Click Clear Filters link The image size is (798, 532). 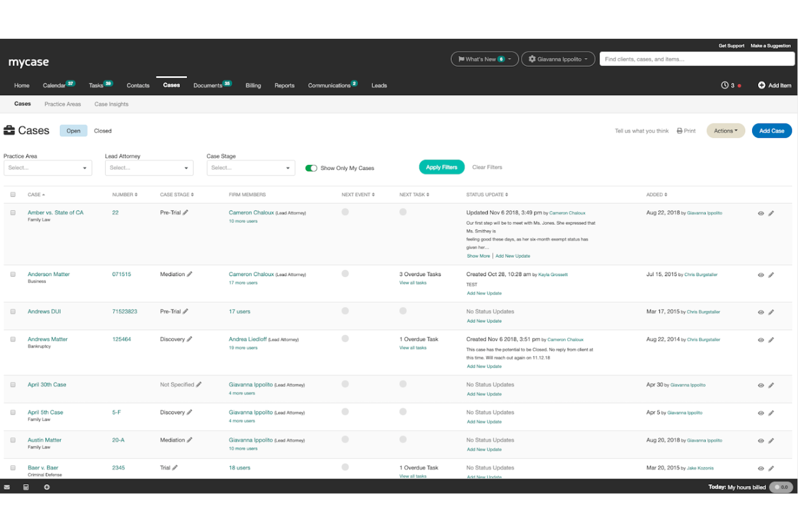pos(487,168)
